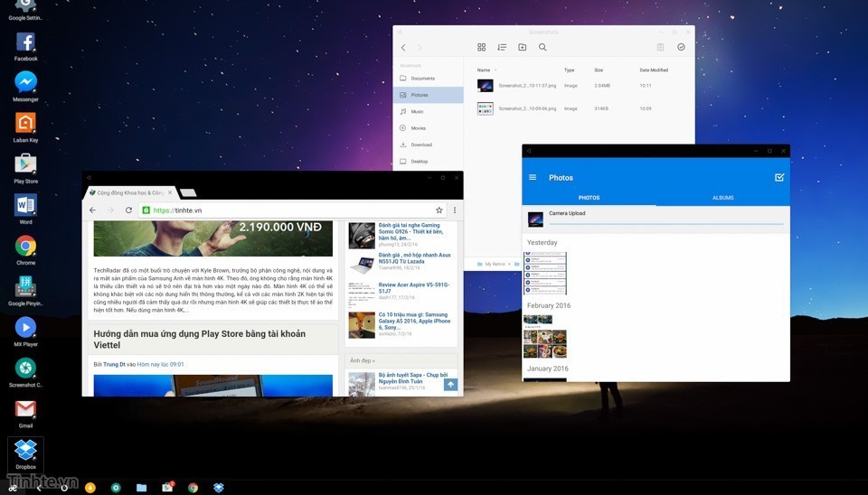Reload the tinhte.vn page in Chrome
The image size is (868, 495).
click(x=128, y=210)
